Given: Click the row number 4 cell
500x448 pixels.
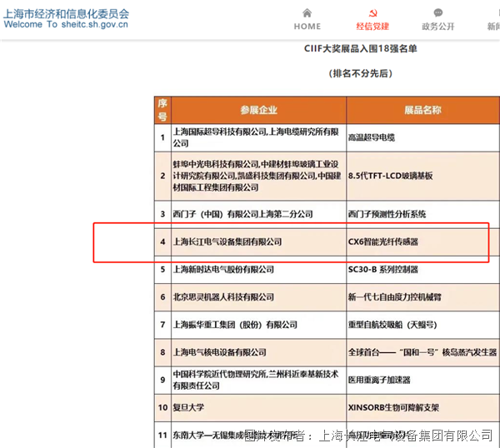Looking at the screenshot, I should tap(162, 241).
